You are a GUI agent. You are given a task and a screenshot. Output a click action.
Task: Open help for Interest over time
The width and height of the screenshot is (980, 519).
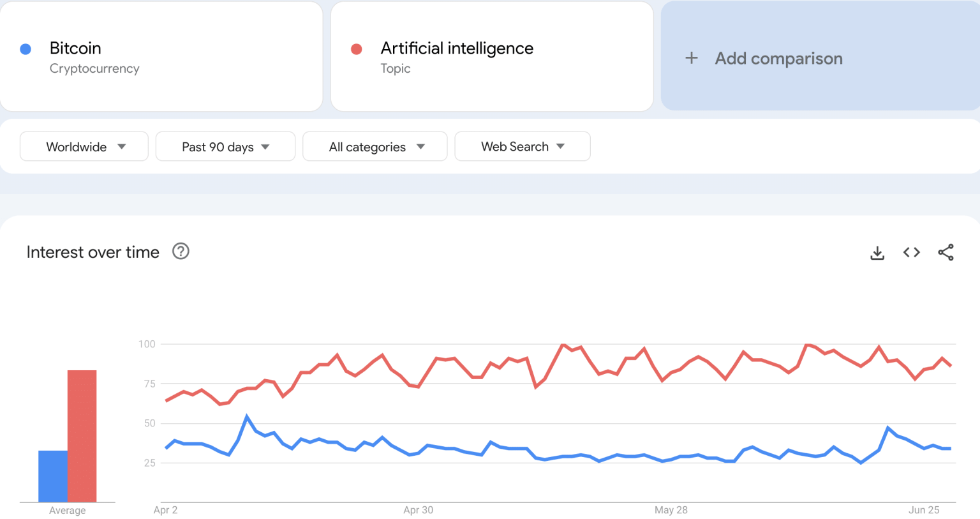point(181,252)
